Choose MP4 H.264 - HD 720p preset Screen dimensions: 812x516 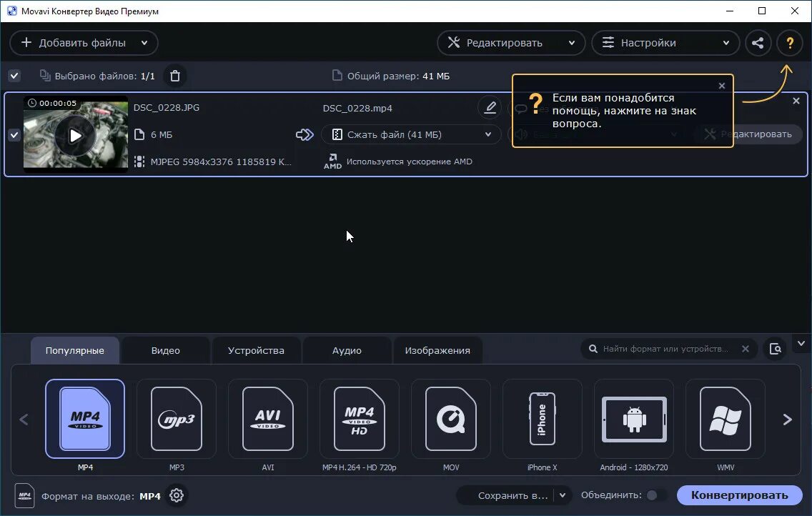[x=360, y=419]
